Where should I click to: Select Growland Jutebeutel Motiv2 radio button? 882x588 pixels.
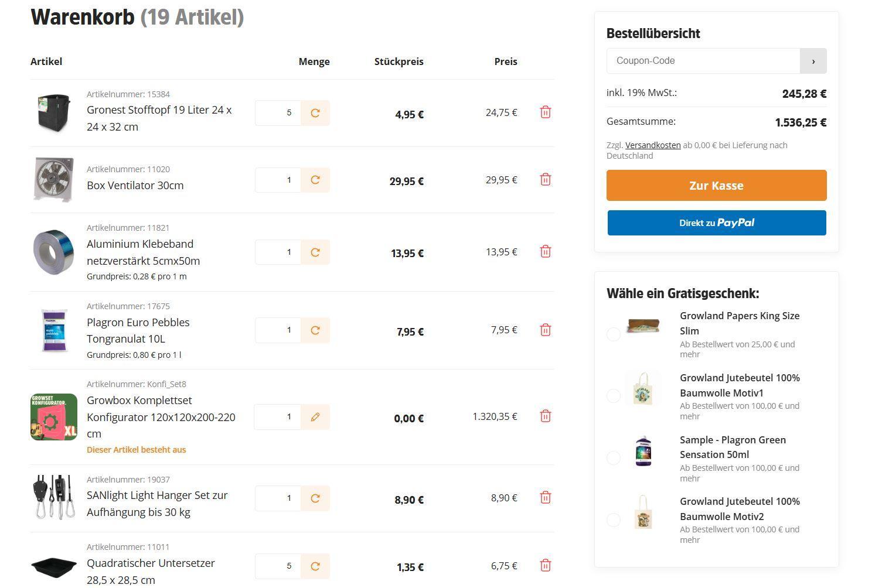pyautogui.click(x=614, y=519)
